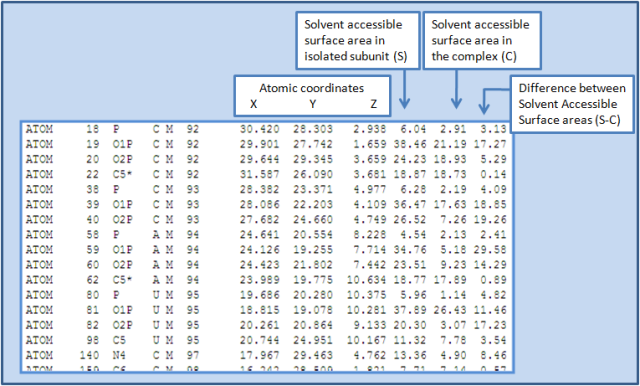The image size is (640, 386).
Task: Click the C5* entry of atom 22
Action: [x=122, y=175]
